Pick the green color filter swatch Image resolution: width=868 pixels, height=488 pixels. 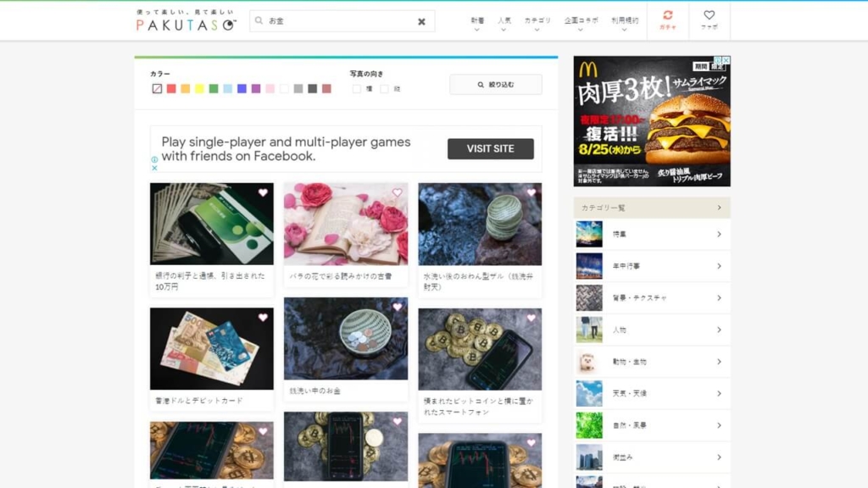tap(214, 88)
